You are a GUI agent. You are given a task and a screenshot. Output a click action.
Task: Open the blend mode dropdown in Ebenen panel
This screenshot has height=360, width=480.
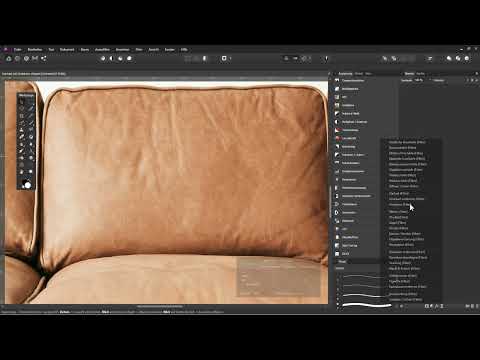coord(439,80)
